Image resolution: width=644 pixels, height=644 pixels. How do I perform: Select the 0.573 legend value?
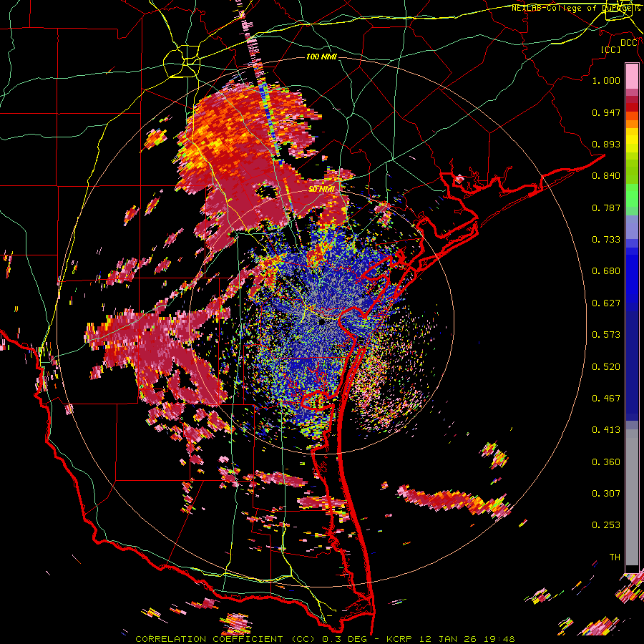point(606,335)
